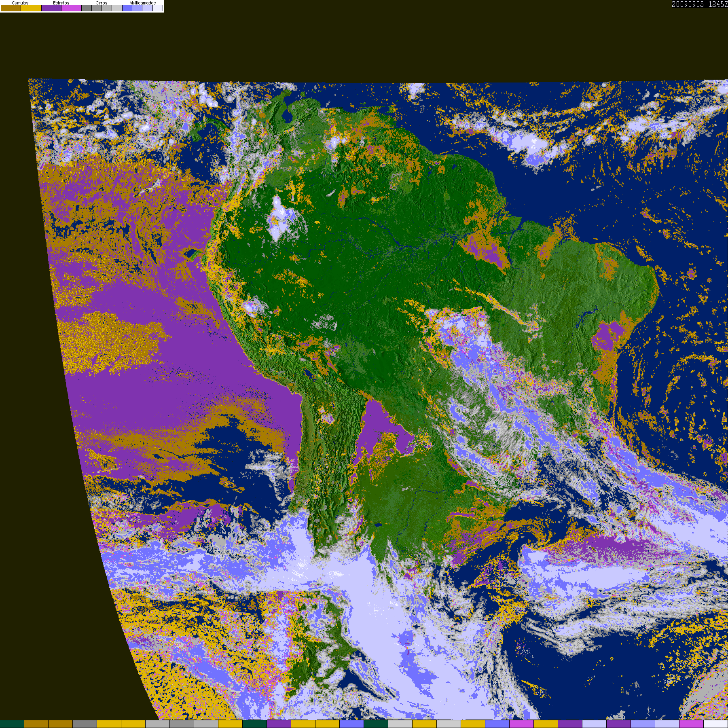Click Lake Maracaibo on the satellite map
This screenshot has width=728, height=728.
point(288,116)
